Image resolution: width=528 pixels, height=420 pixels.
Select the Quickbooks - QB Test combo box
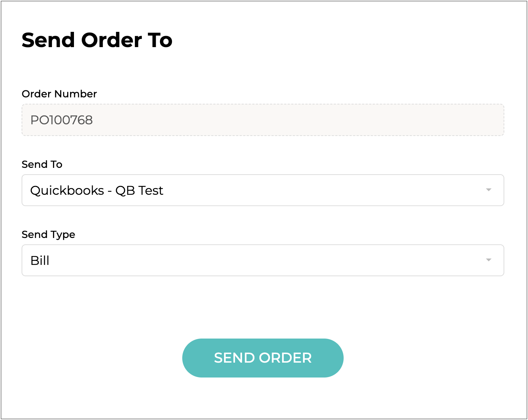[263, 190]
